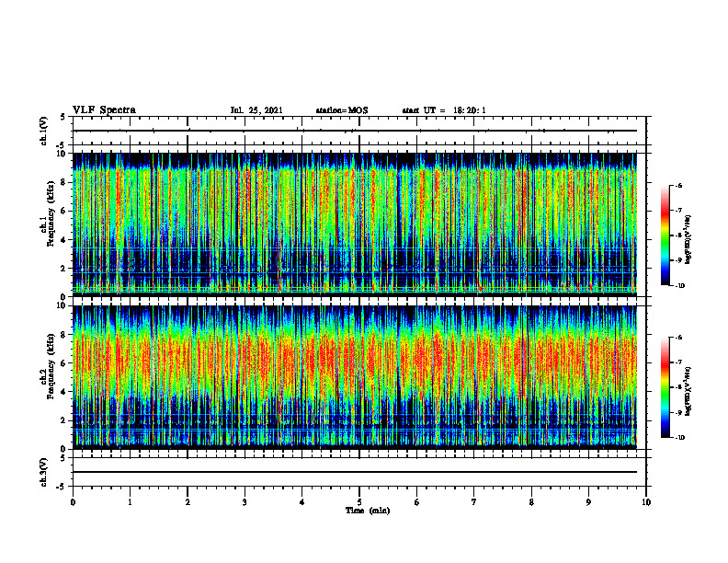Click the "-10" label on ch.2 color bar
Screen dimensions: 728x563
coord(679,438)
